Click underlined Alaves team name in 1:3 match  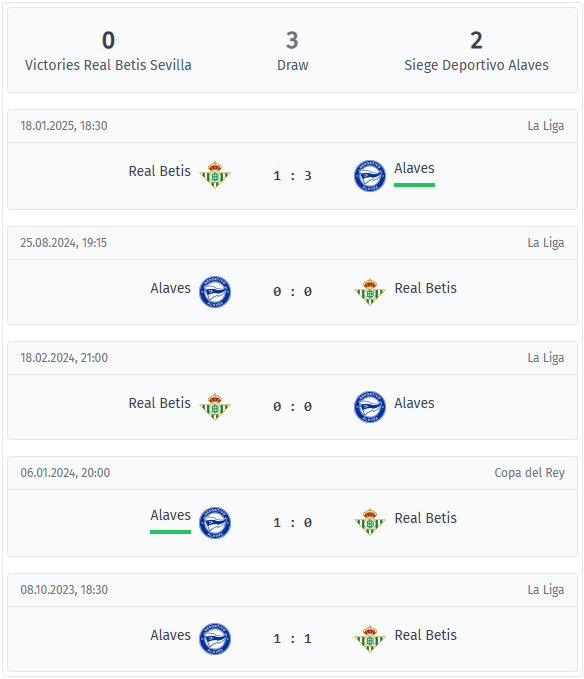414,168
